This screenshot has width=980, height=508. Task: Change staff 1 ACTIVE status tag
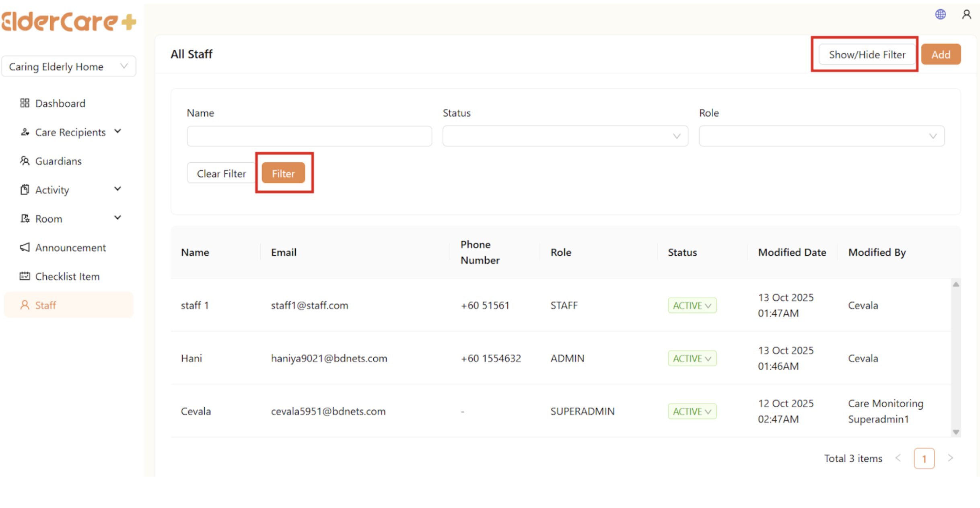tap(692, 306)
